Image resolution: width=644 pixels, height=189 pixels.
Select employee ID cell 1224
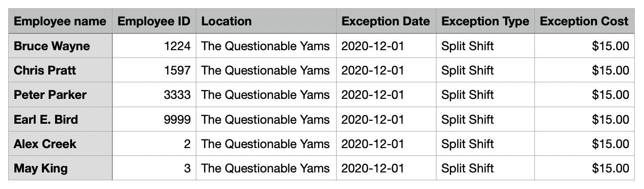point(154,46)
